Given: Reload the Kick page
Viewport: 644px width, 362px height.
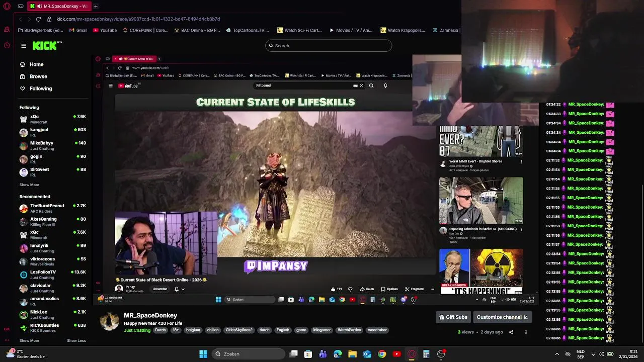Looking at the screenshot, I should (38, 19).
